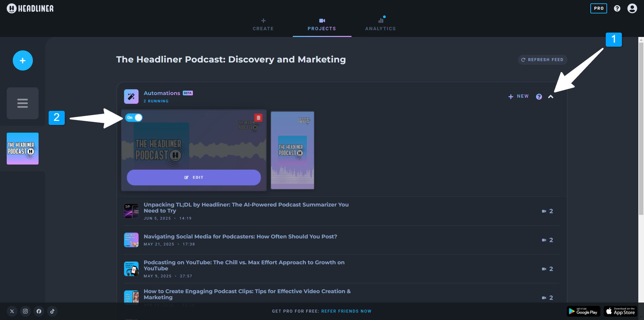Open the TikTok social icon

coord(52,311)
